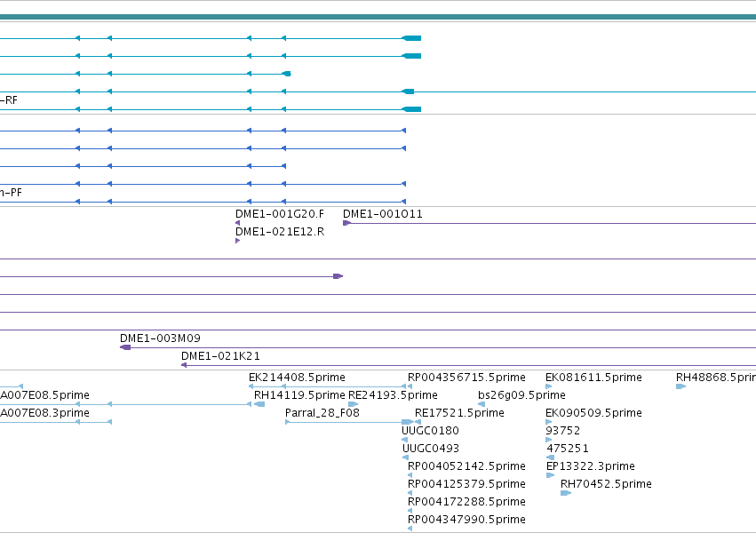Click the blue glyph under RE24193.5prime
The width and height of the screenshot is (756, 533).
coord(353,404)
